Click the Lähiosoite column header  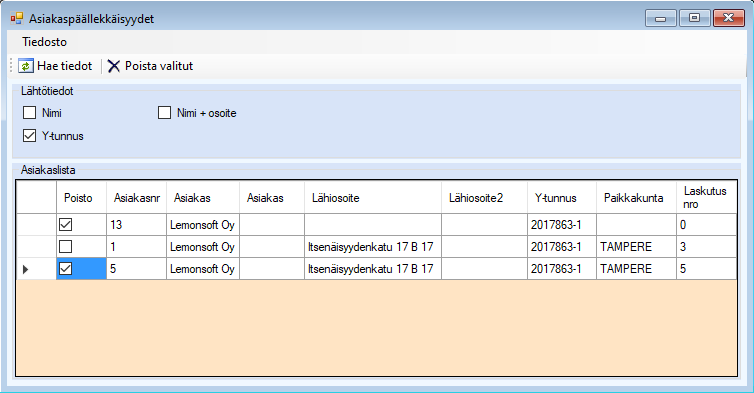(373, 198)
